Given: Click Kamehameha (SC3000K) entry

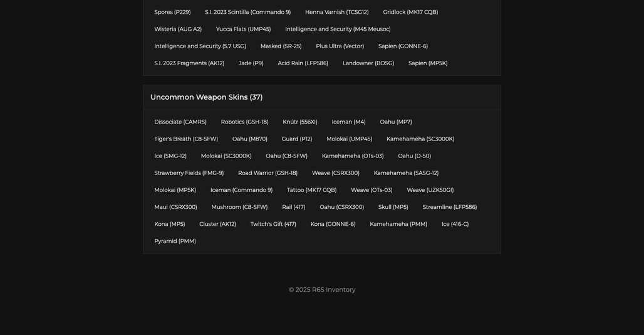Looking at the screenshot, I should pos(420,139).
